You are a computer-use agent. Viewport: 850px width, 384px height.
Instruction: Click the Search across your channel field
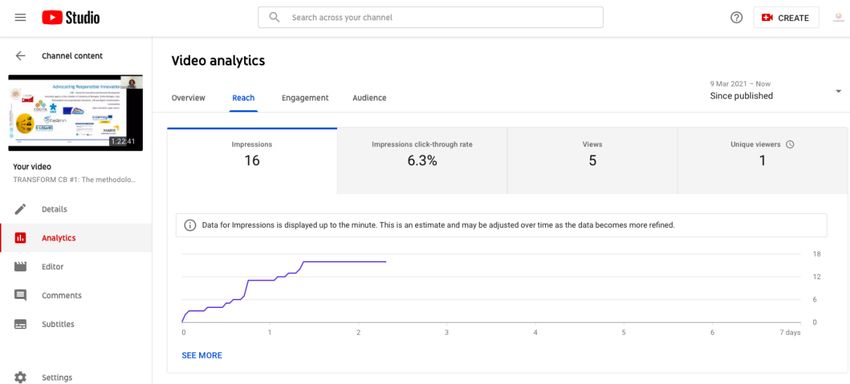point(430,17)
